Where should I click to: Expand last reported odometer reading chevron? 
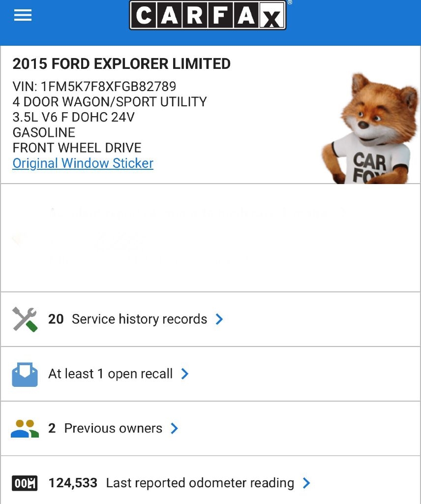point(306,483)
